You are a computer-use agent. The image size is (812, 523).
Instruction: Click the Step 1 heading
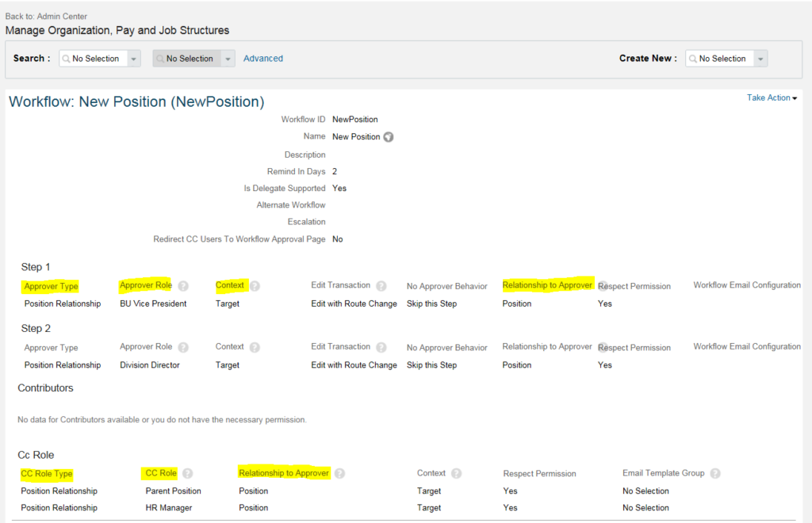35,267
